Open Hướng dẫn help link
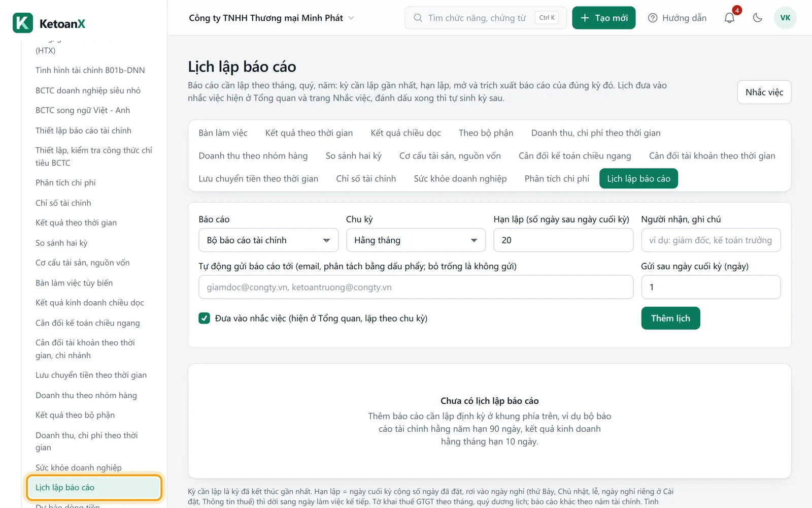812x508 pixels. pyautogui.click(x=677, y=18)
